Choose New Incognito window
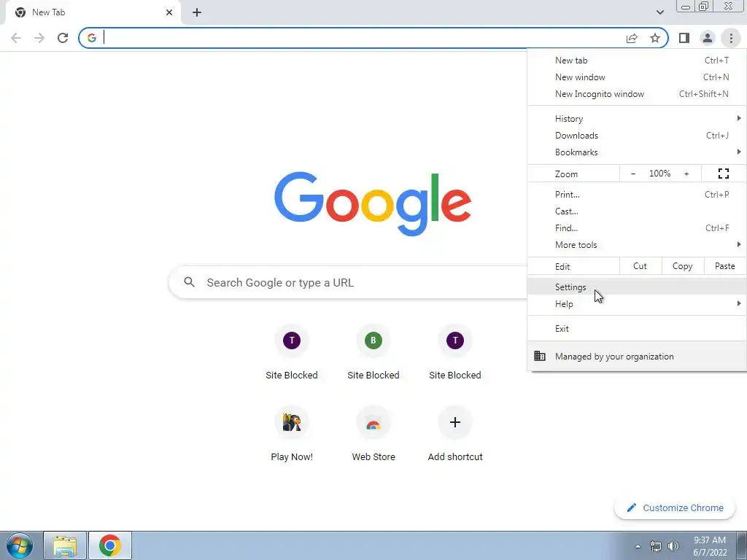The image size is (747, 560). [x=636, y=94]
